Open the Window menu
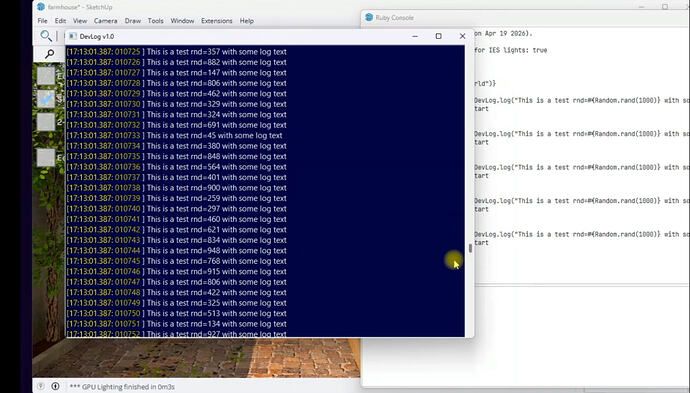 (x=182, y=21)
